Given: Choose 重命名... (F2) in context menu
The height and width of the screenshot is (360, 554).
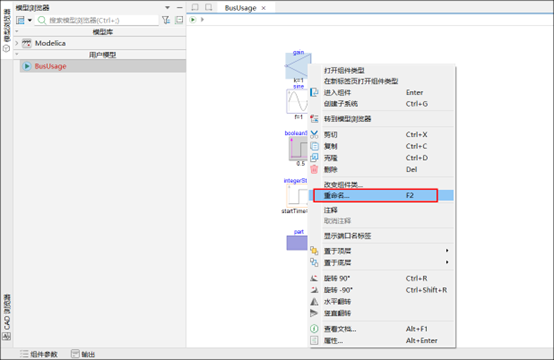Looking at the screenshot, I should (x=382, y=195).
